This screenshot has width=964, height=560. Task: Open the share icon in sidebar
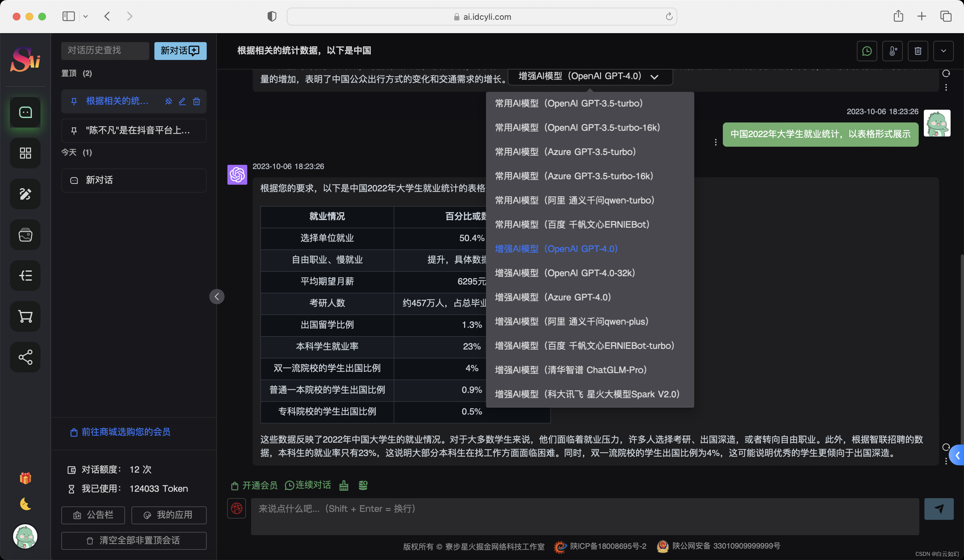(25, 357)
